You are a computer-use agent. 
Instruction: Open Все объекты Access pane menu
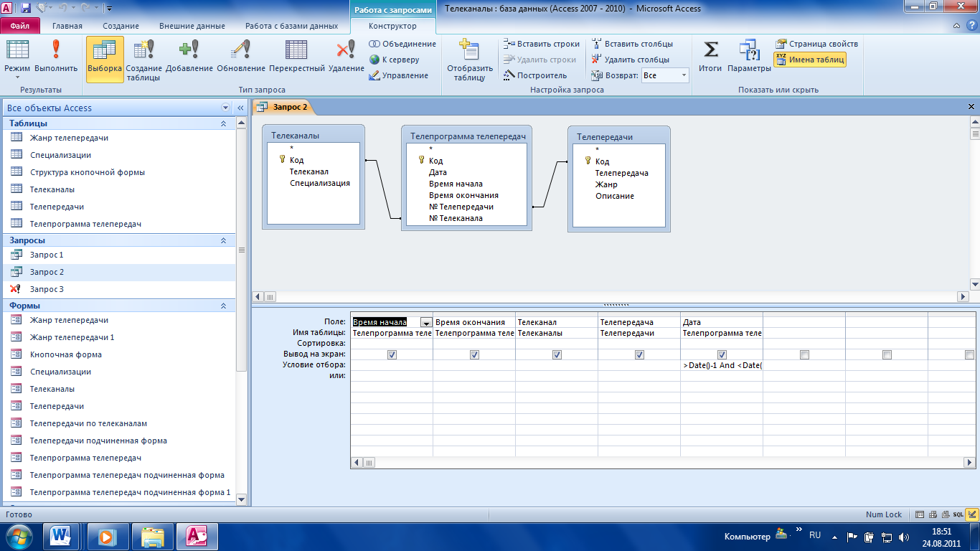226,108
